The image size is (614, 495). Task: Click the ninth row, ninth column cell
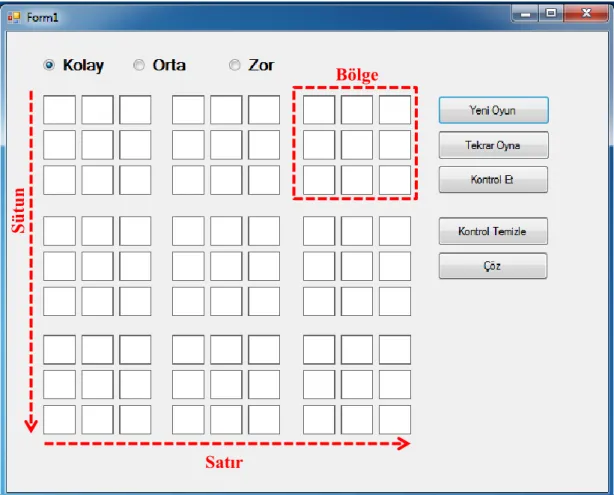(x=395, y=420)
